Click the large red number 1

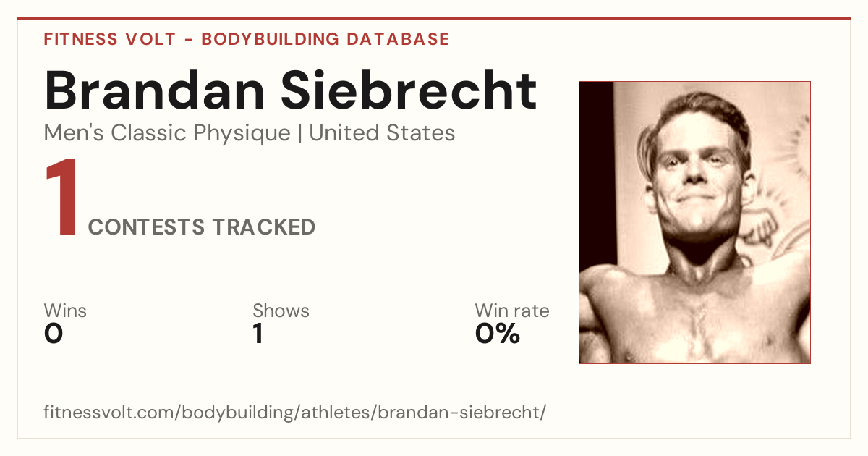pyautogui.click(x=61, y=199)
